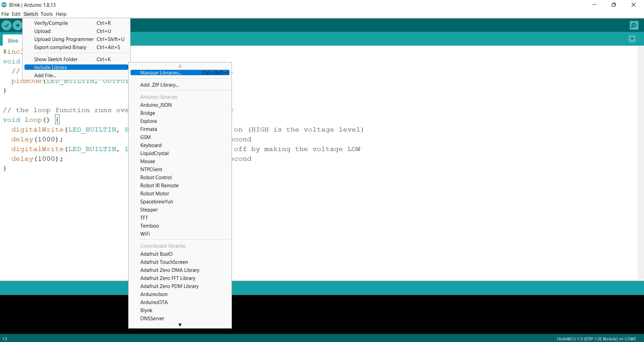This screenshot has height=342, width=644.
Task: Open the File menu
Action: 5,14
